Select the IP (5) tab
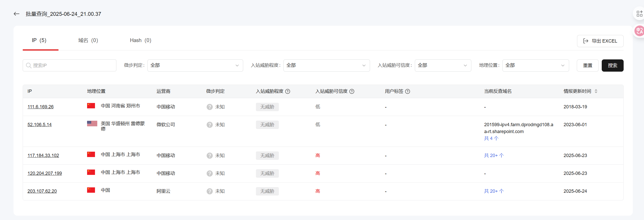Image resolution: width=644 pixels, height=220 pixels. [39, 41]
